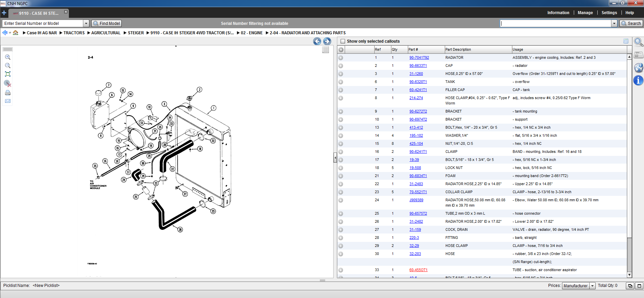Open the large magnifier search sidebar icon
Screen dimensions: 644x298
pos(639,42)
